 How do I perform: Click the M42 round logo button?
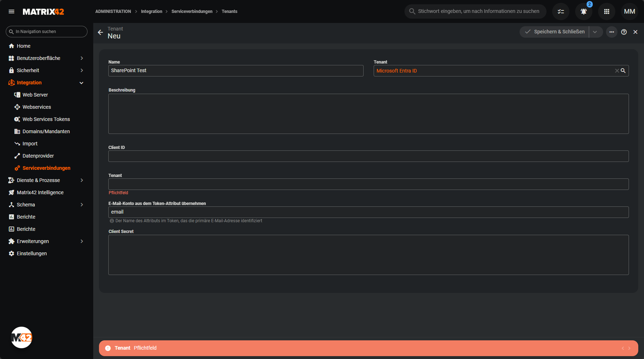(x=22, y=337)
